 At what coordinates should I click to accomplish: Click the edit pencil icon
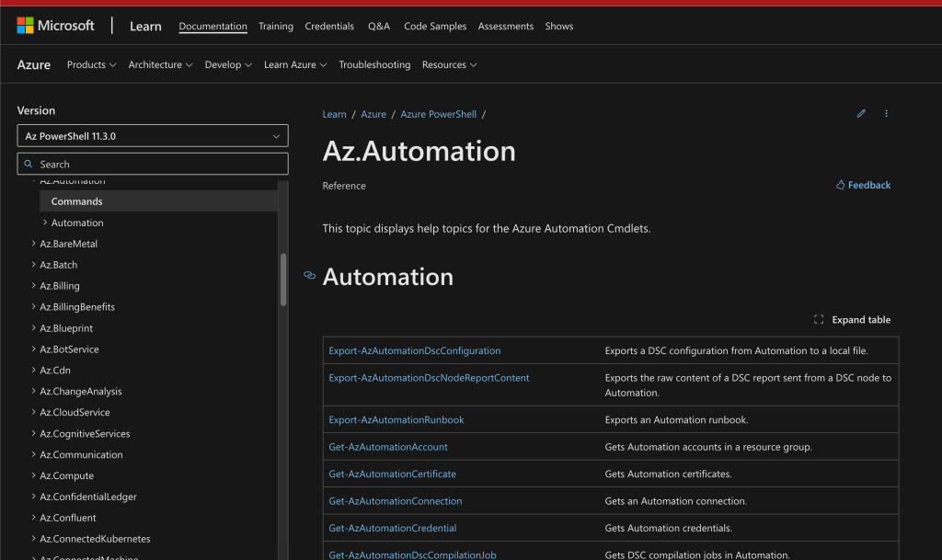click(x=861, y=113)
